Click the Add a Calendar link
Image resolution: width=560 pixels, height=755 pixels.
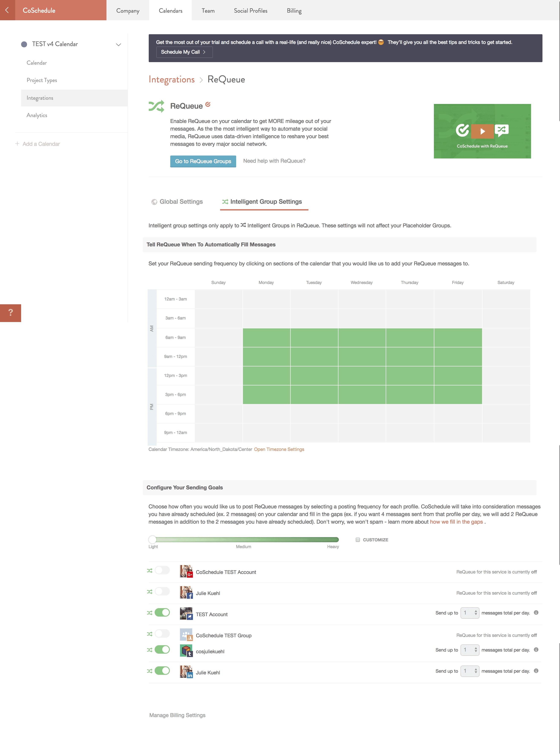[x=41, y=144]
